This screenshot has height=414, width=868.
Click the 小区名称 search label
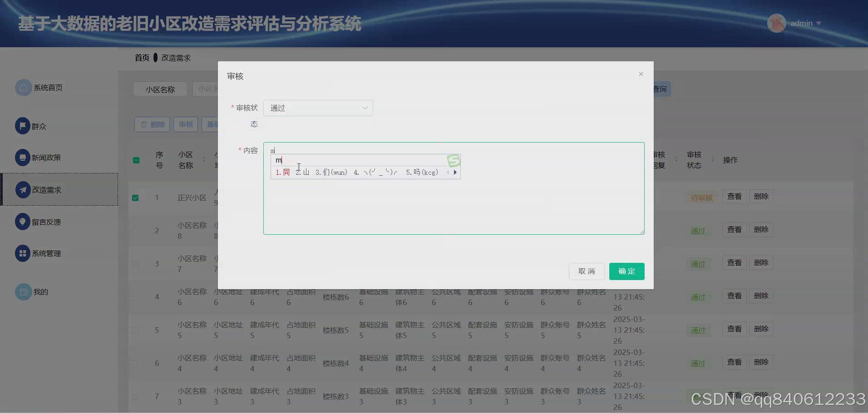click(160, 89)
